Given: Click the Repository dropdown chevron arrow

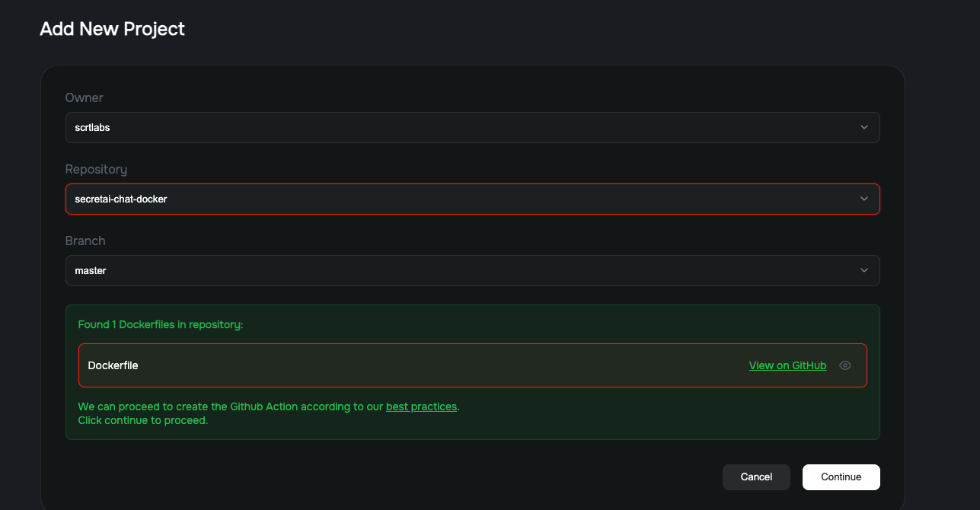Looking at the screenshot, I should point(864,199).
